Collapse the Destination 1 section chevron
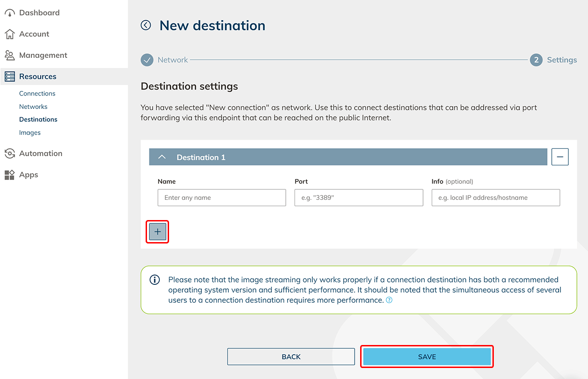588x379 pixels. point(162,157)
